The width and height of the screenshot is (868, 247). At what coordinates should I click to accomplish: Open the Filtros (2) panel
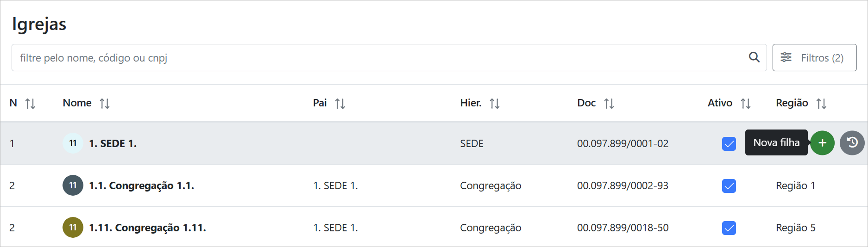(814, 58)
